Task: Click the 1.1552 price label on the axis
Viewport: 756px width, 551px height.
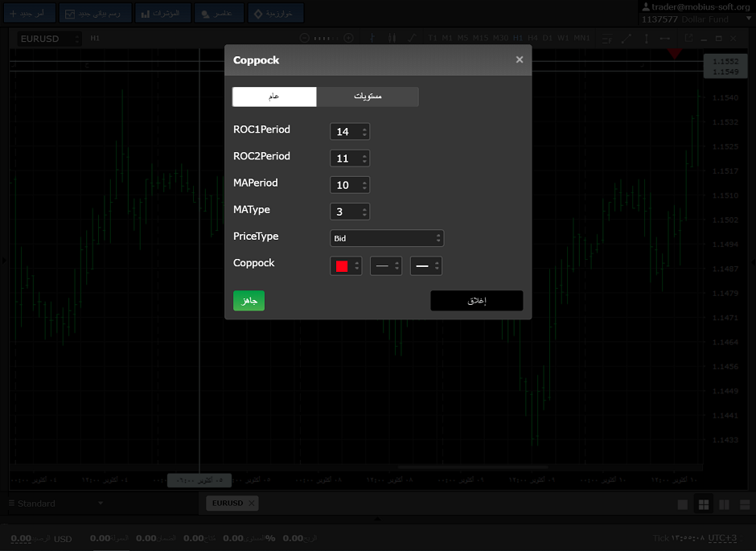Action: pos(725,61)
